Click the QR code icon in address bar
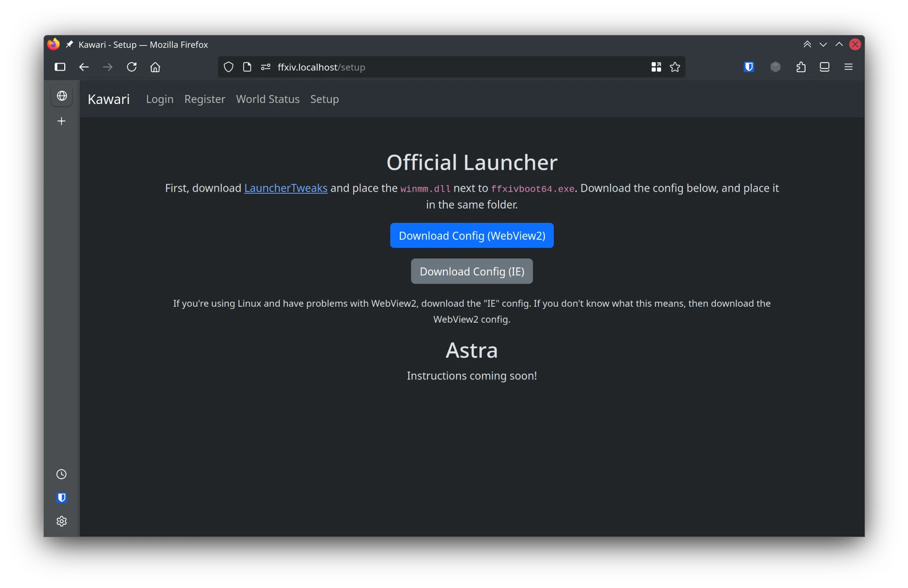The width and height of the screenshot is (908, 588). point(656,67)
